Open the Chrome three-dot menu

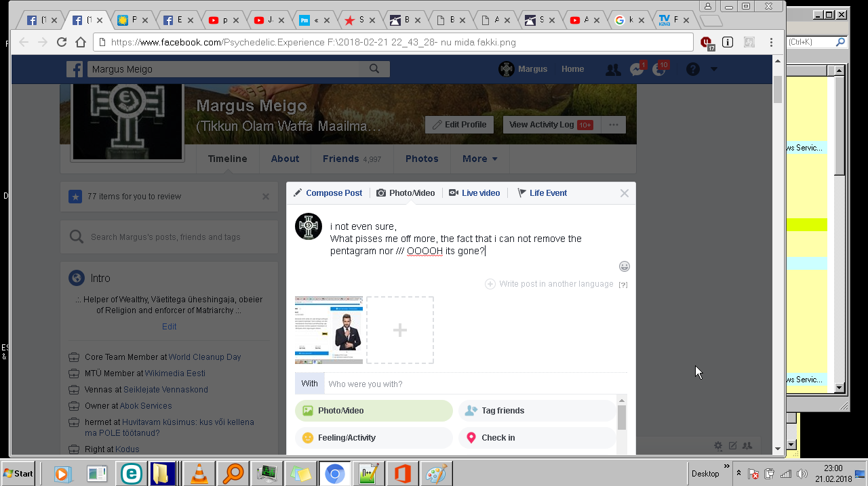point(771,42)
